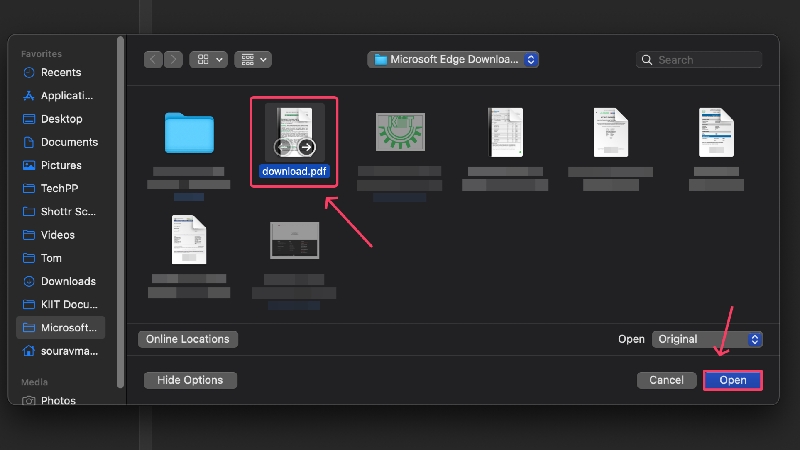Click the Hide Options button
The width and height of the screenshot is (800, 450).
click(x=190, y=380)
